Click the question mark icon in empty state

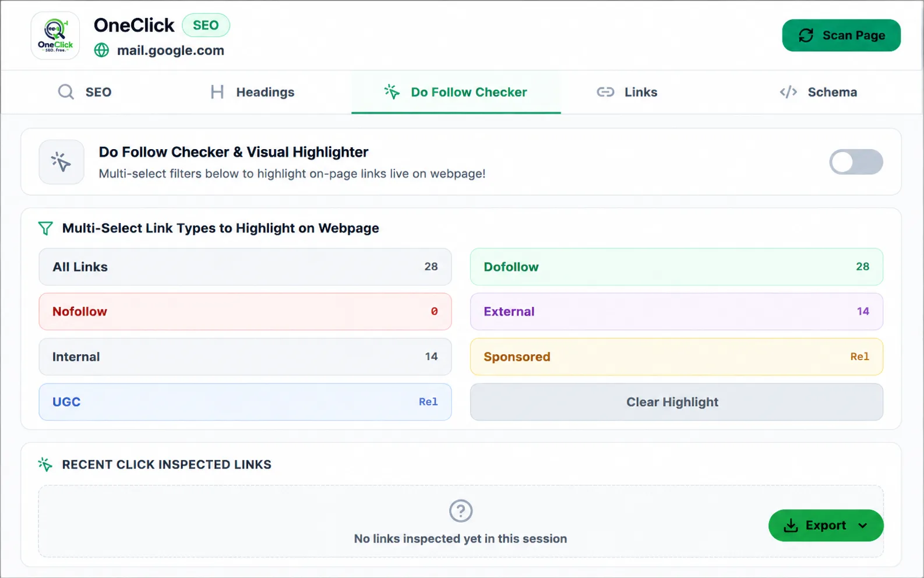pyautogui.click(x=461, y=511)
